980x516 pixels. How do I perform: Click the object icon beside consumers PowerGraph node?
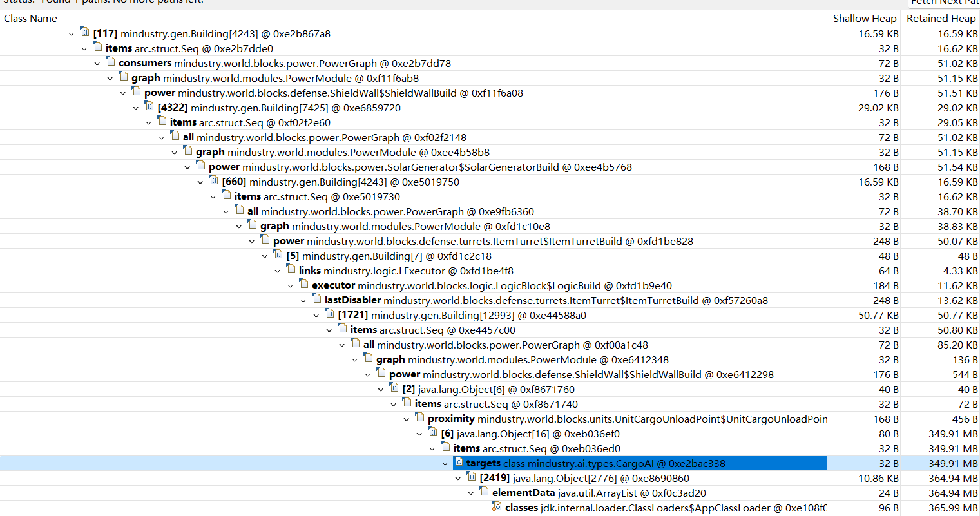point(110,62)
